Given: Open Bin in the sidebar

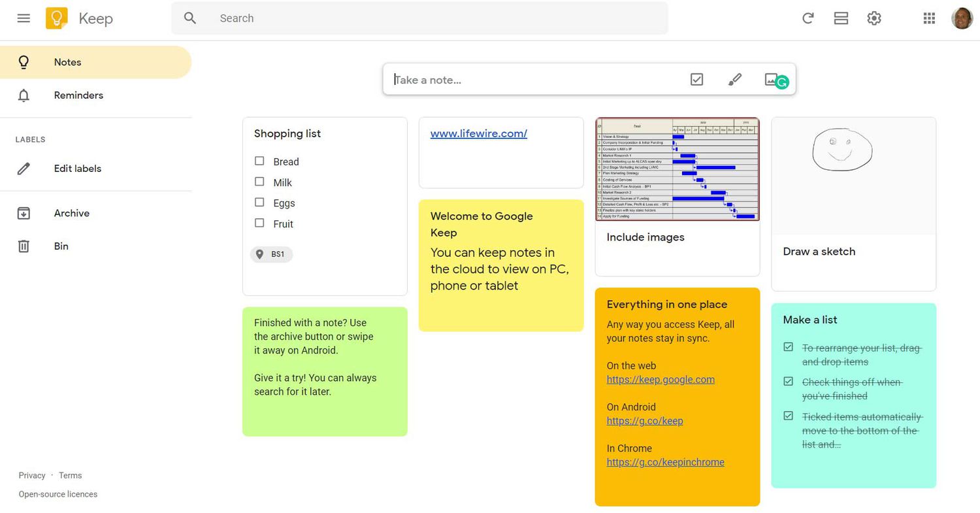Looking at the screenshot, I should 95,246.
